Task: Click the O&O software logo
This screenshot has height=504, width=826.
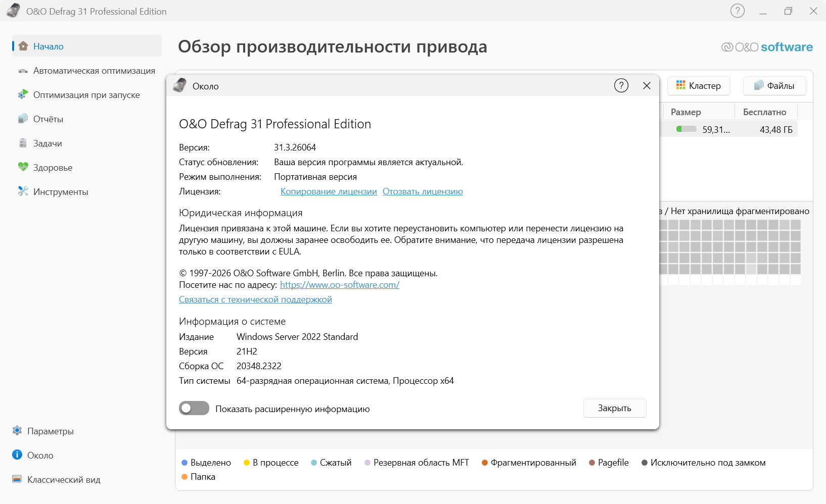Action: click(x=767, y=47)
